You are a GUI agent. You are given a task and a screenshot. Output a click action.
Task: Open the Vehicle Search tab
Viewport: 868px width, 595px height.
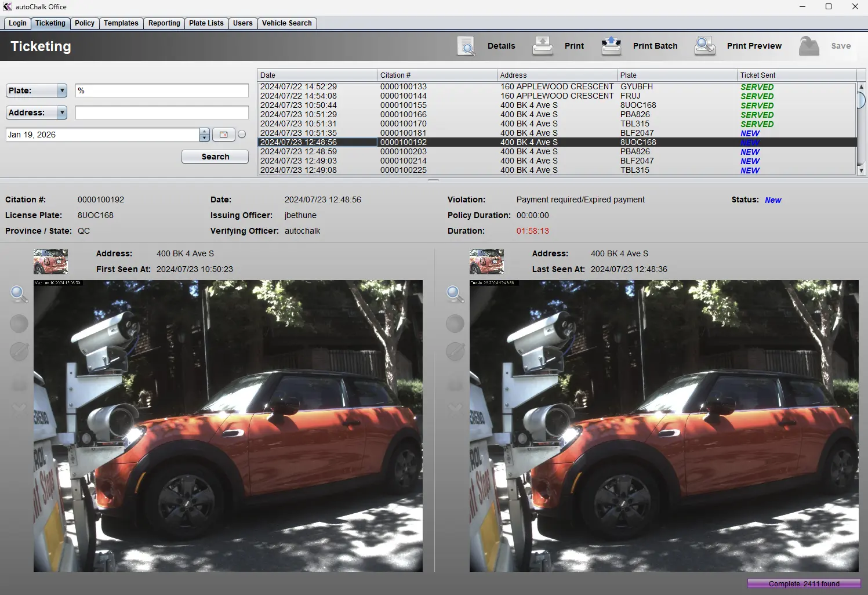(x=286, y=23)
